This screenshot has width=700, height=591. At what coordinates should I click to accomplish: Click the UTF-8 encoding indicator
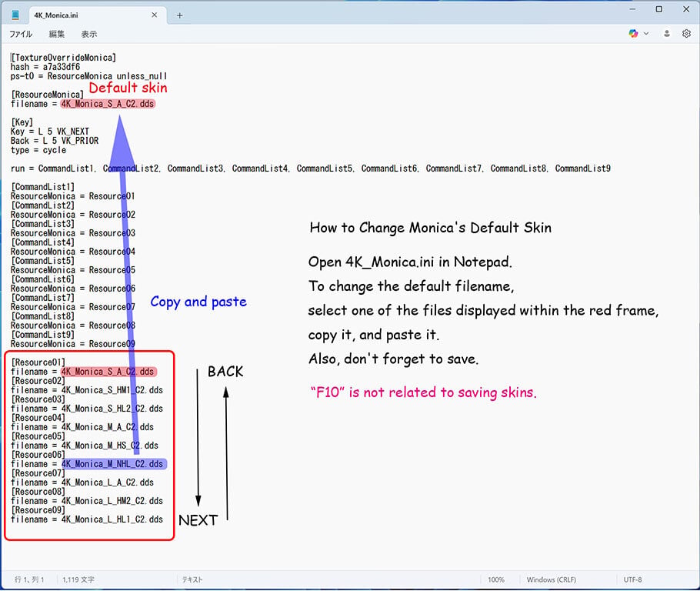(x=632, y=579)
